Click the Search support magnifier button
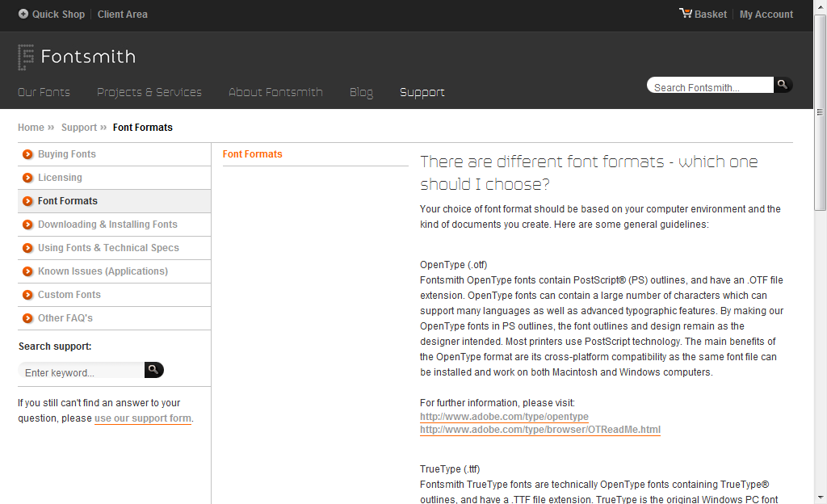Viewport: 827px width, 504px height. [x=154, y=370]
